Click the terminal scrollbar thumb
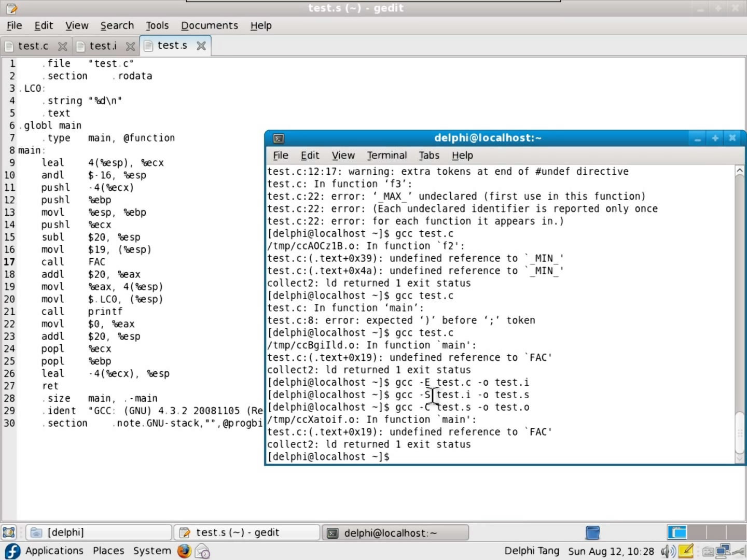This screenshot has width=747, height=560. [740, 432]
